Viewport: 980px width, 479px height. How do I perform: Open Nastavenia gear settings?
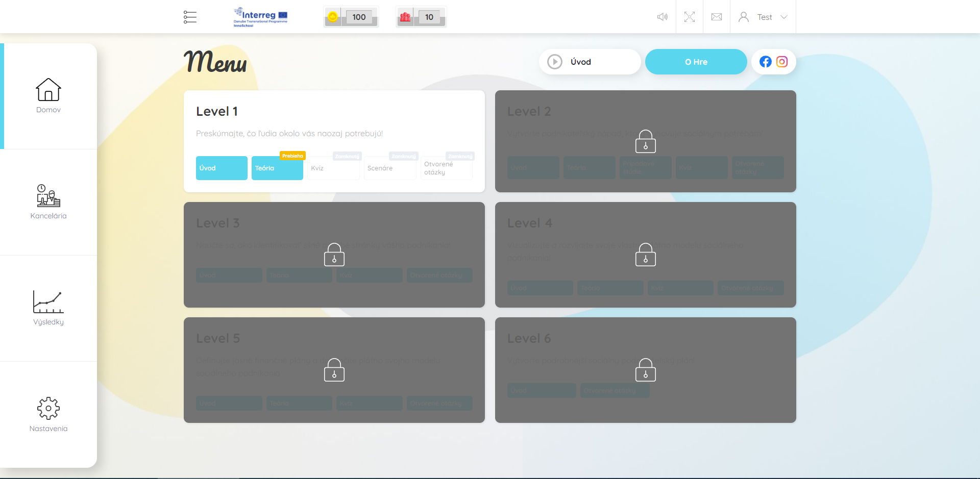pyautogui.click(x=48, y=414)
